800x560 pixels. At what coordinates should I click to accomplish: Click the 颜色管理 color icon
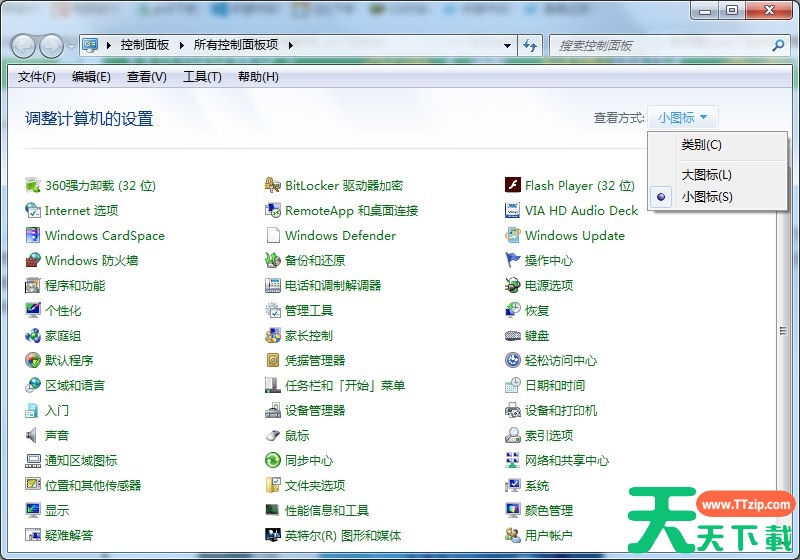coord(513,511)
